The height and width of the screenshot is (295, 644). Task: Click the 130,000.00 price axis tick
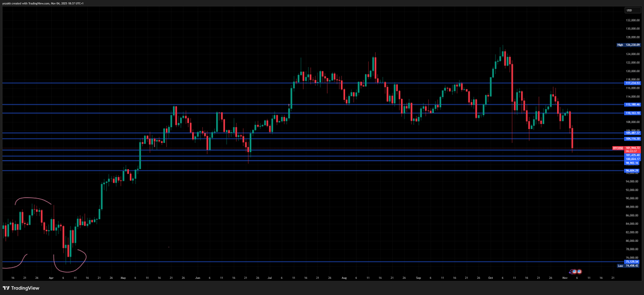click(633, 28)
